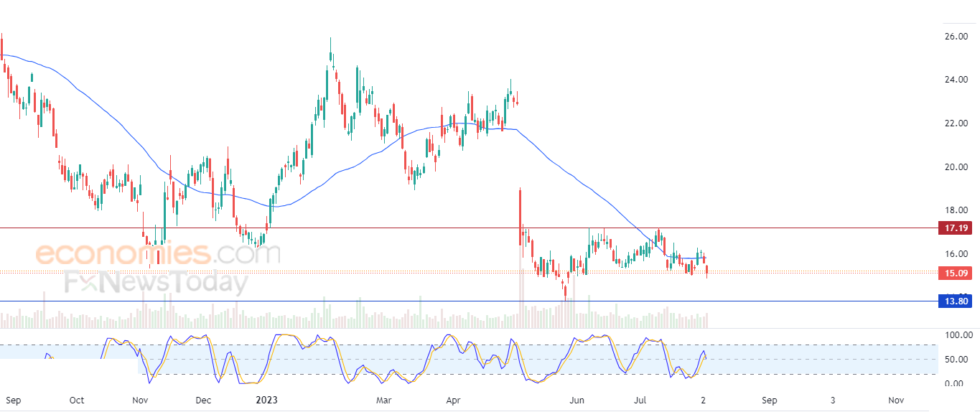Click the blue 13.80 support price label
Screen dimensions: 980x412
(954, 301)
